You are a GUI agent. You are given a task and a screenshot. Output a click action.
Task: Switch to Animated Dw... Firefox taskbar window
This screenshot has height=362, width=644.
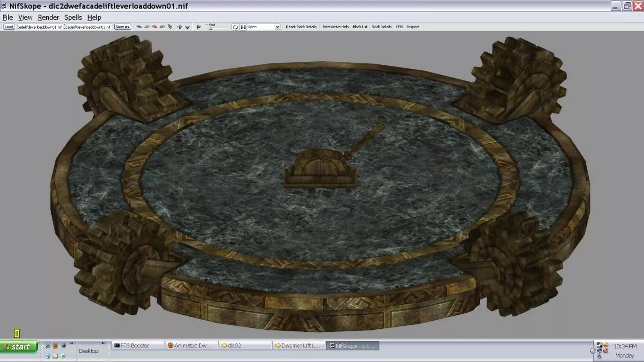[192, 345]
